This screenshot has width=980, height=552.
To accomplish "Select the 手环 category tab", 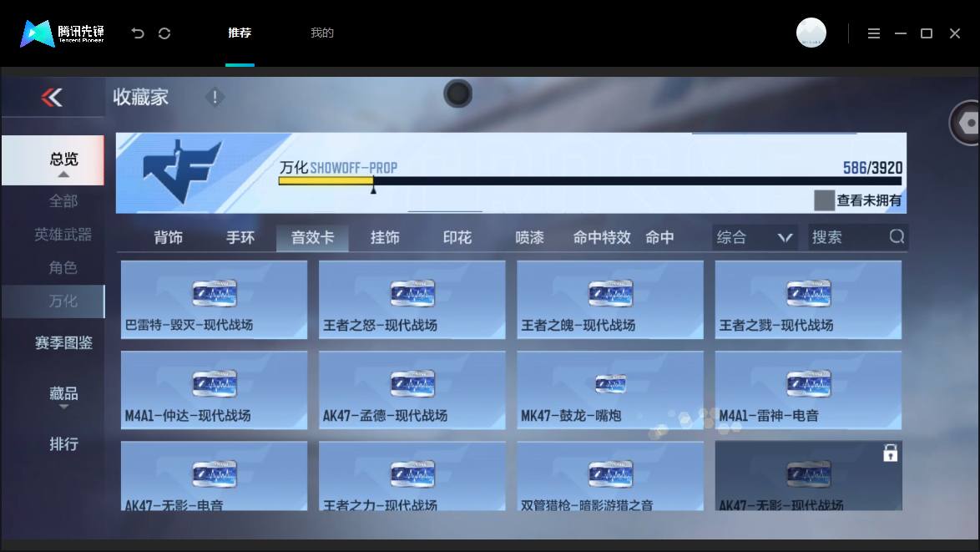I will click(x=240, y=237).
